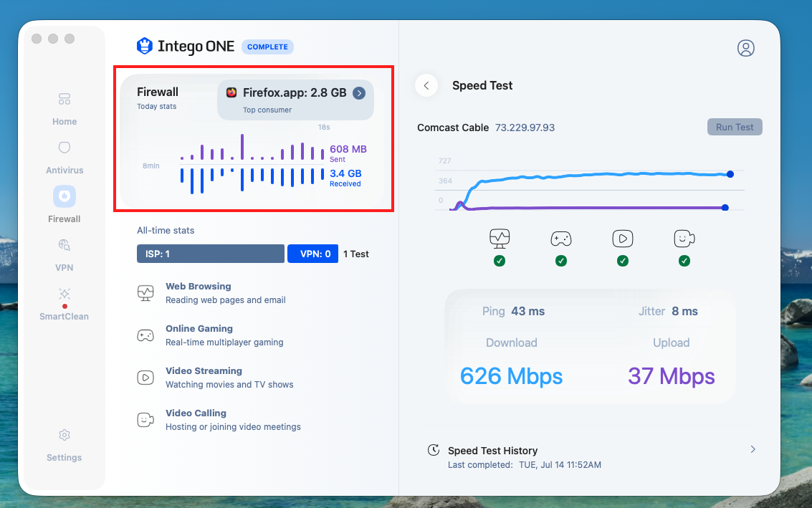The height and width of the screenshot is (508, 812).
Task: Click the Firefox.app: 2.8 GB top consumer
Action: coord(295,100)
